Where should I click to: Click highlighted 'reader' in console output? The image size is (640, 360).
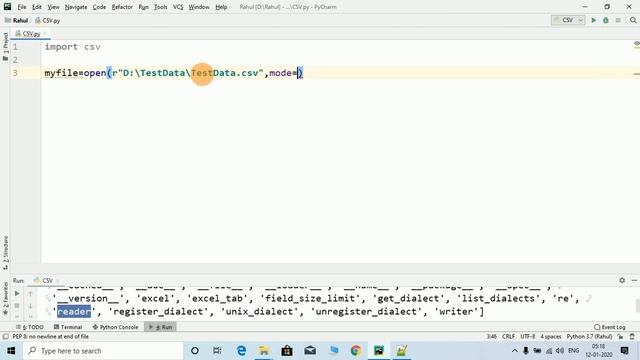(x=74, y=311)
